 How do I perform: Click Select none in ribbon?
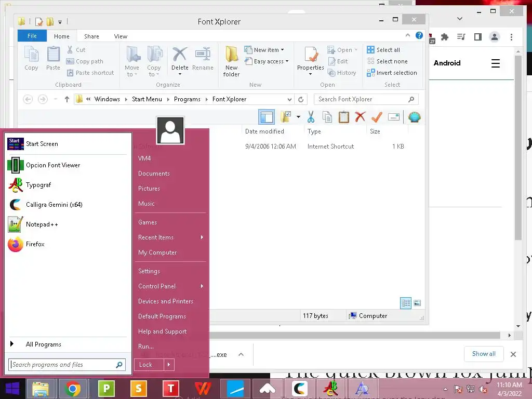pos(387,61)
